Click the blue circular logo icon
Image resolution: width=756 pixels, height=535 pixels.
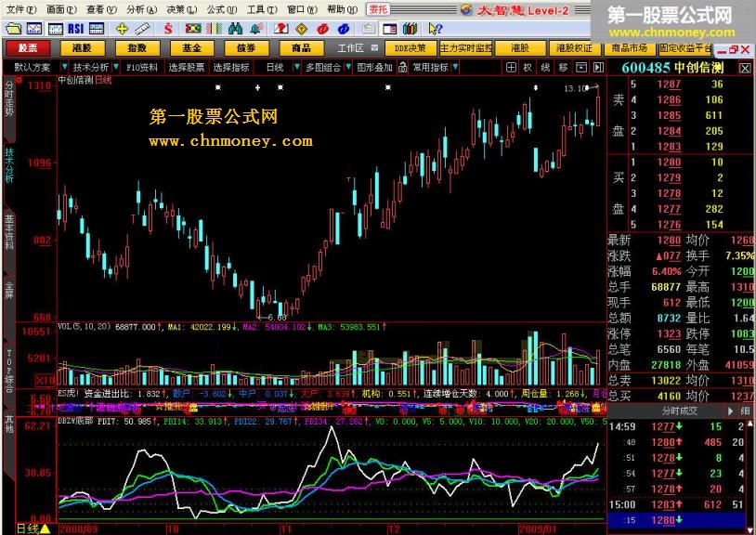click(x=344, y=29)
